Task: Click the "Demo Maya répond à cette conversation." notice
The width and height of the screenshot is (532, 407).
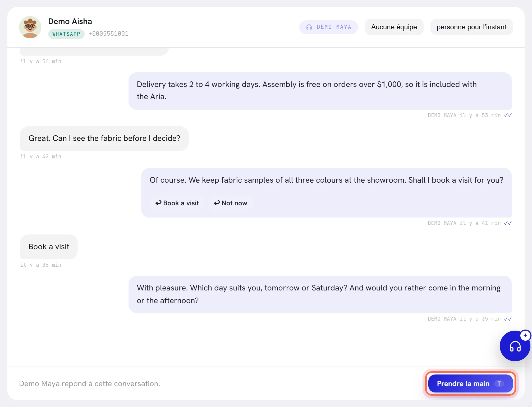Action: tap(89, 383)
